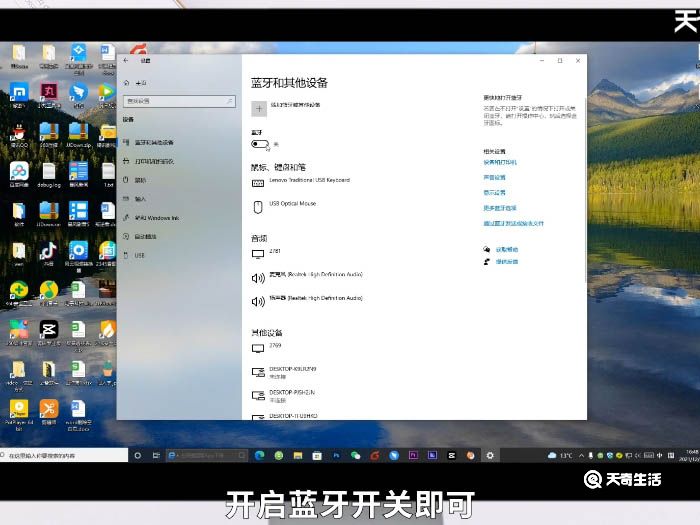
Task: Open Cortana circle icon on taskbar
Action: click(138, 455)
